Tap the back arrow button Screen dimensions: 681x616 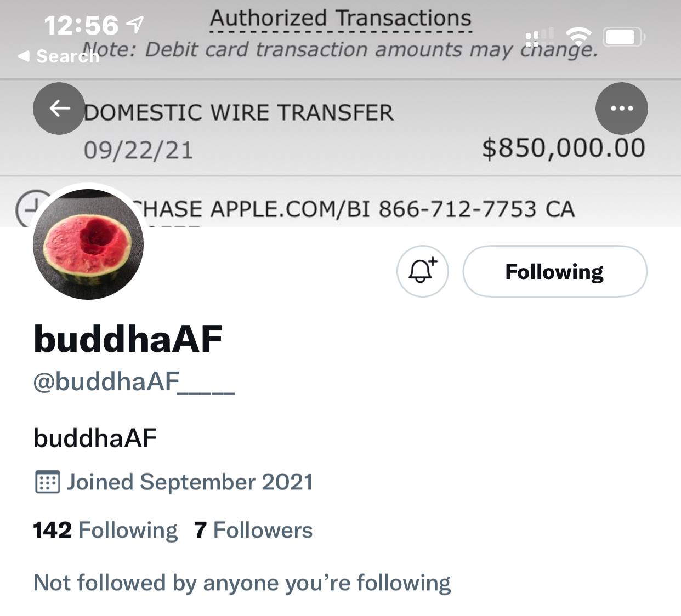(x=59, y=109)
